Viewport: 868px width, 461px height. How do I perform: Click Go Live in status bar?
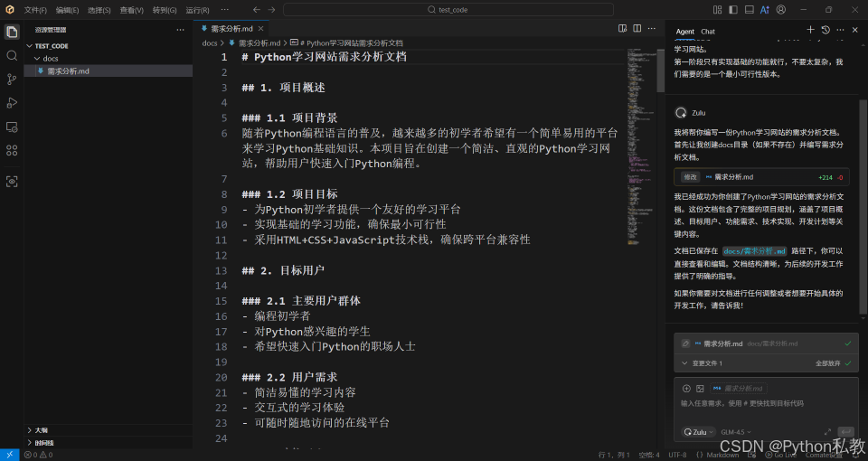tap(780, 455)
